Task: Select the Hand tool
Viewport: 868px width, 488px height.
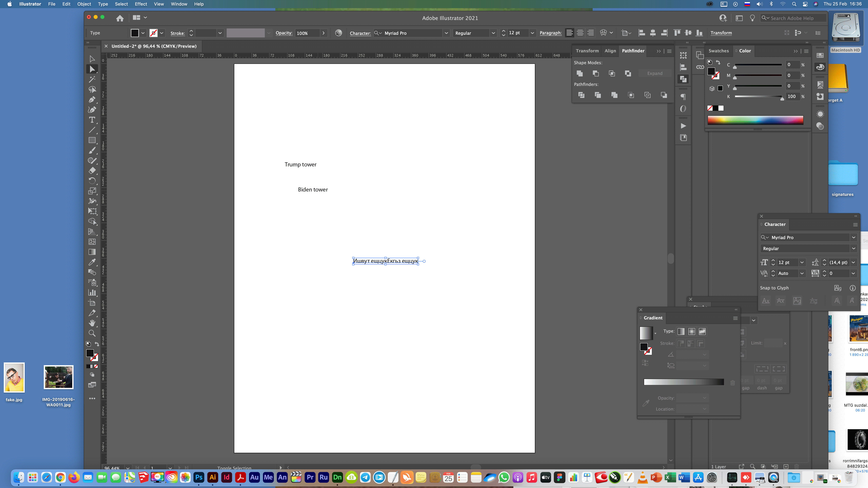Action: [x=92, y=323]
